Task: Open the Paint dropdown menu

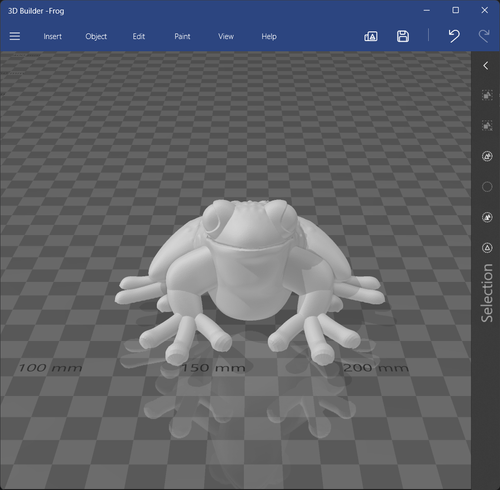Action: [x=182, y=36]
